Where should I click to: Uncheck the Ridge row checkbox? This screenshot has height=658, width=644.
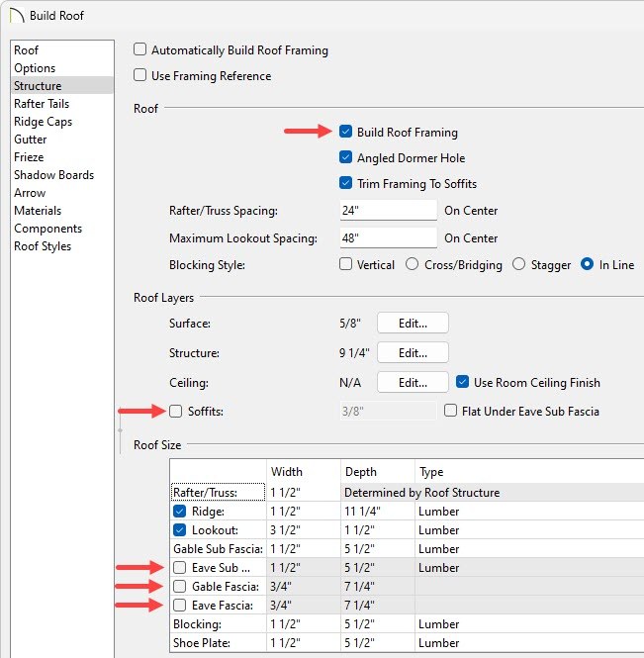tap(180, 512)
